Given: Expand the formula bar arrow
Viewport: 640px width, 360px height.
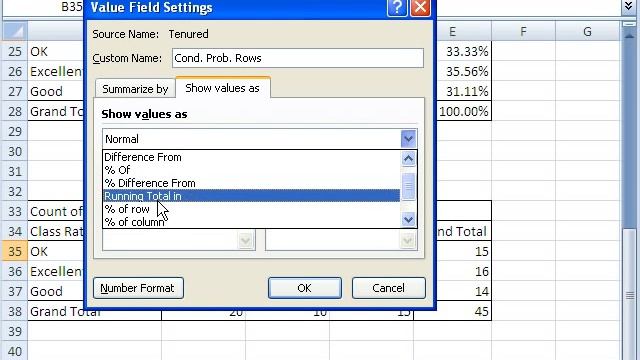Looking at the screenshot, I should [629, 7].
